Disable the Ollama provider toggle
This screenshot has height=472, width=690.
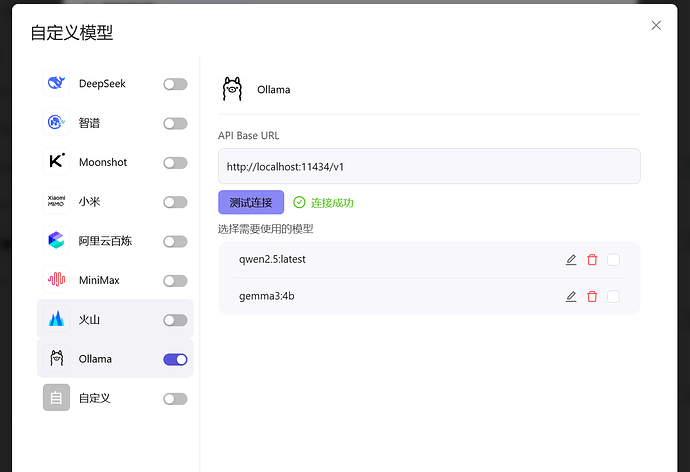[175, 359]
